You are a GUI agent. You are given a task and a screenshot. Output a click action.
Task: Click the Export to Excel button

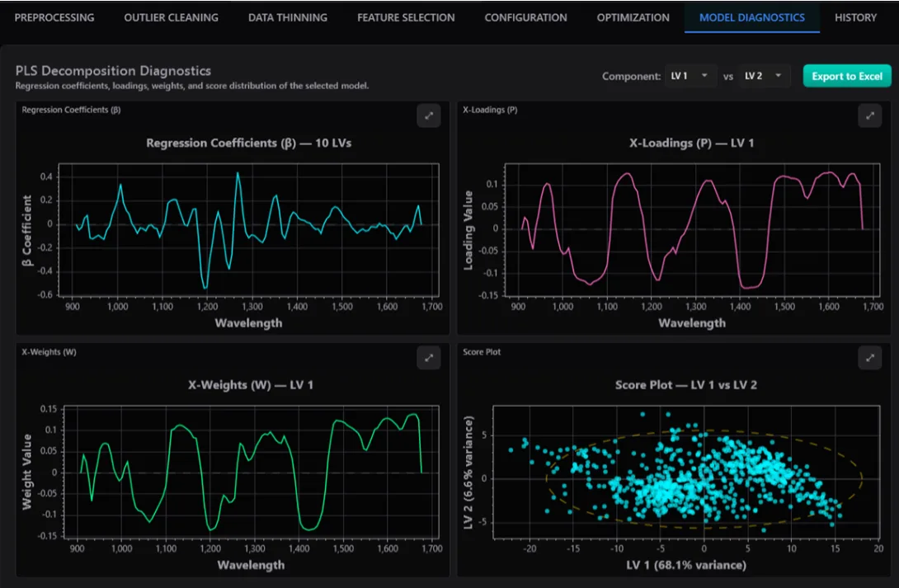tap(847, 76)
